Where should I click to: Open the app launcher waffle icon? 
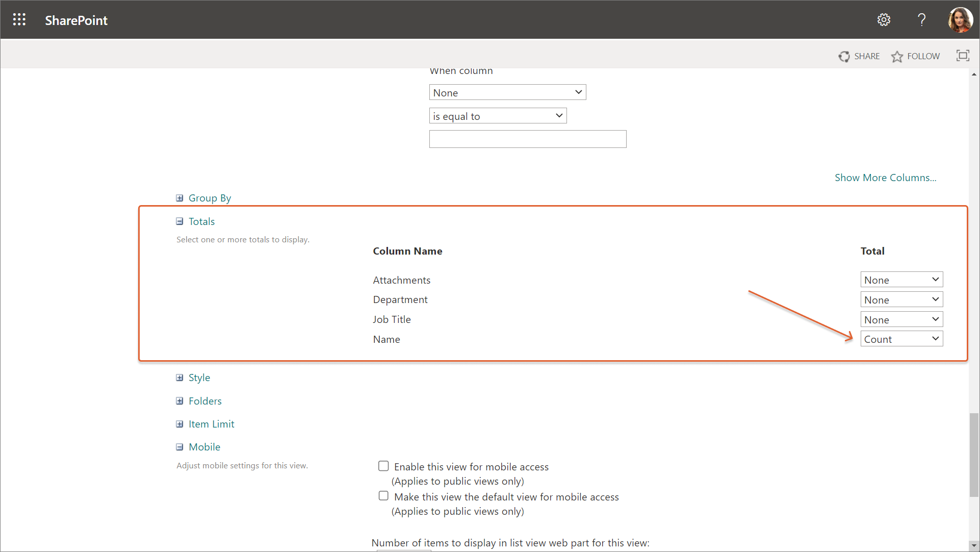(19, 20)
